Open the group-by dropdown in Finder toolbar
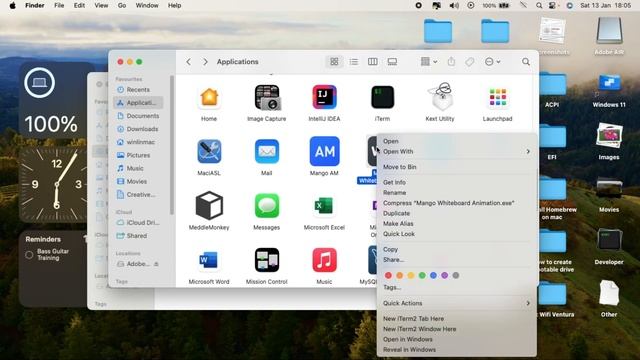 pyautogui.click(x=429, y=62)
